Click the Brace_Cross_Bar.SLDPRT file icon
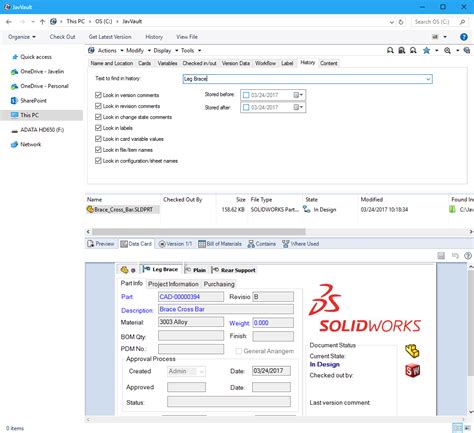 coord(90,209)
